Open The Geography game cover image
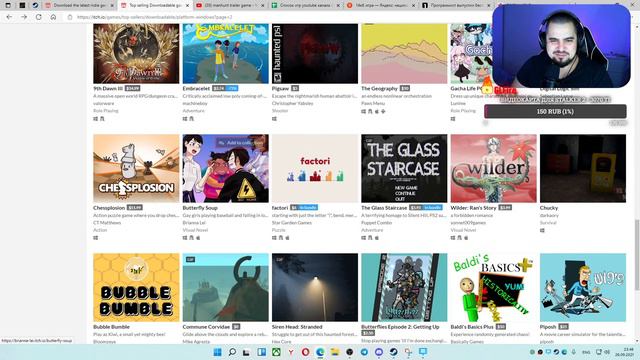 coord(404,53)
